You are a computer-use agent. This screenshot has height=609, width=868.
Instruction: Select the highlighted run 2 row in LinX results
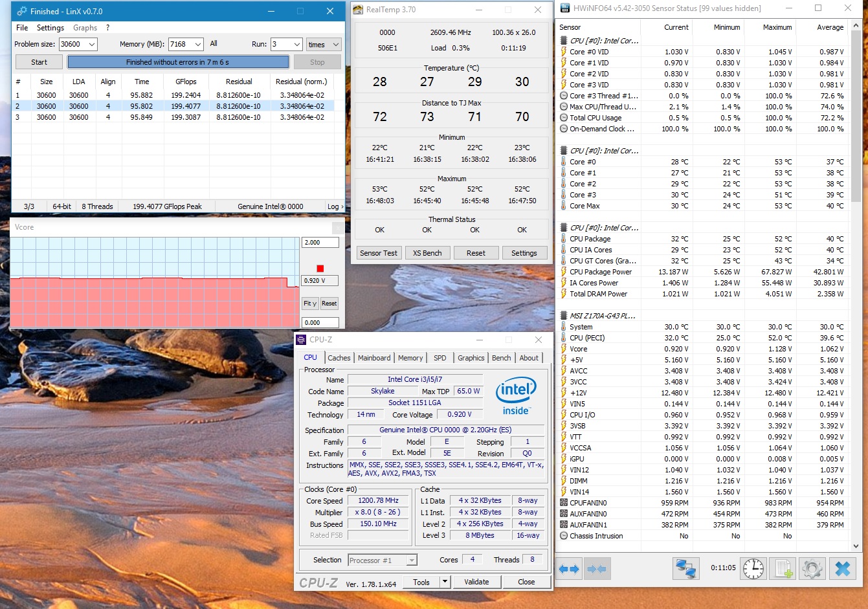(173, 106)
